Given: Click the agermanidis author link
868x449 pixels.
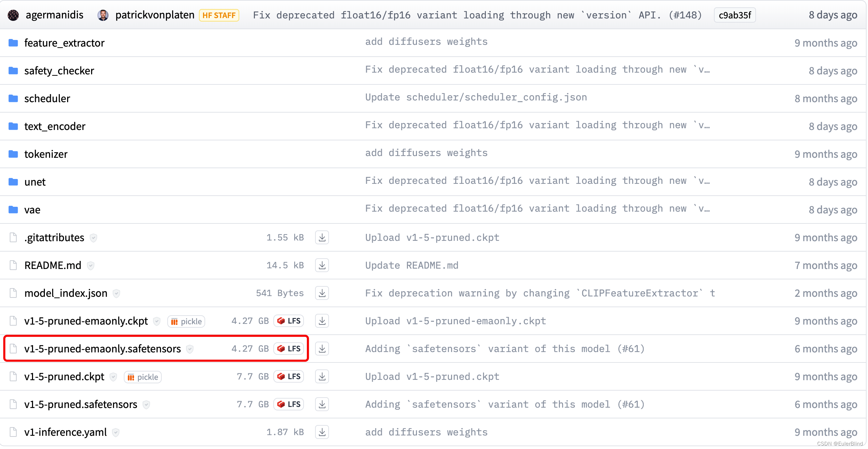Looking at the screenshot, I should click(54, 15).
